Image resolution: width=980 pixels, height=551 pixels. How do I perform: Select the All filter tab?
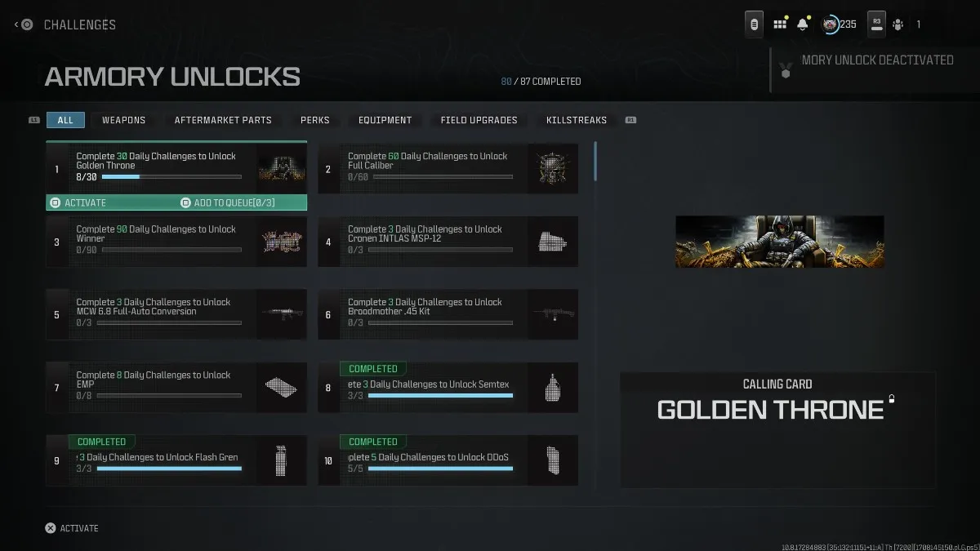tap(65, 120)
